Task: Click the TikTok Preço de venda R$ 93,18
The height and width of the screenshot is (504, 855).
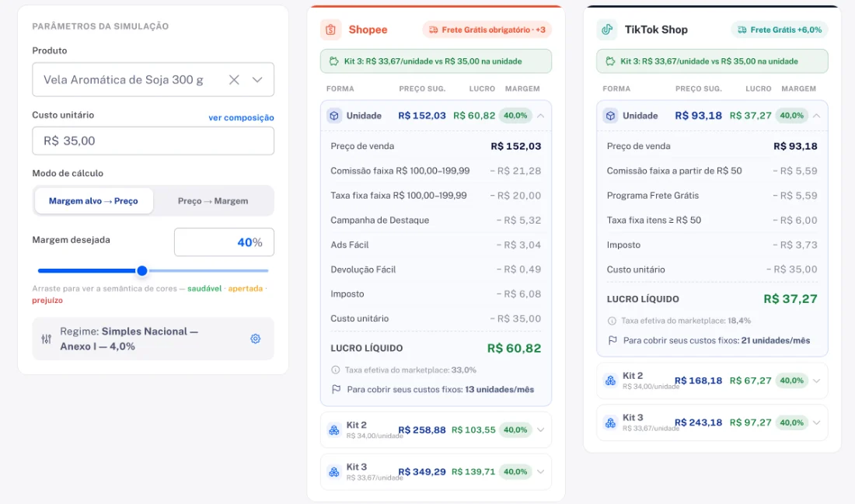Action: click(796, 146)
